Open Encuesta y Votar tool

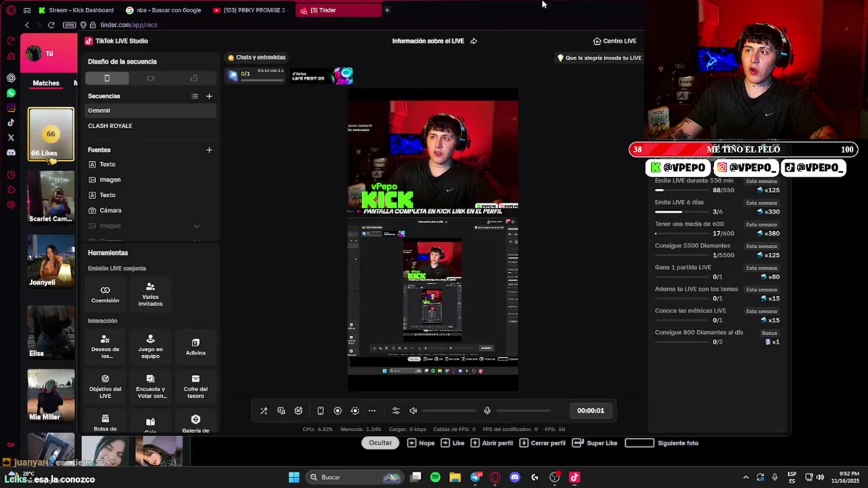[x=151, y=386]
